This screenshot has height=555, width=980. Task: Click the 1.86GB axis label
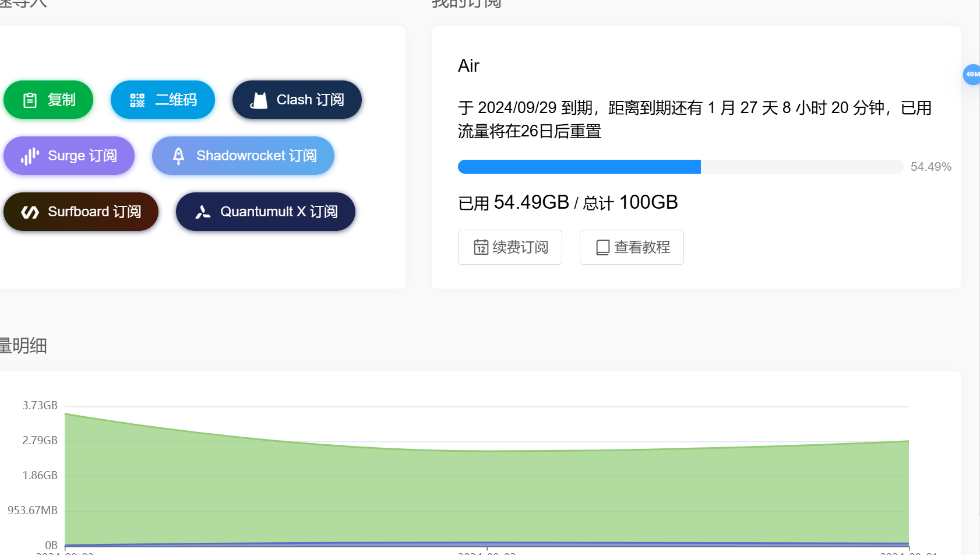click(40, 475)
